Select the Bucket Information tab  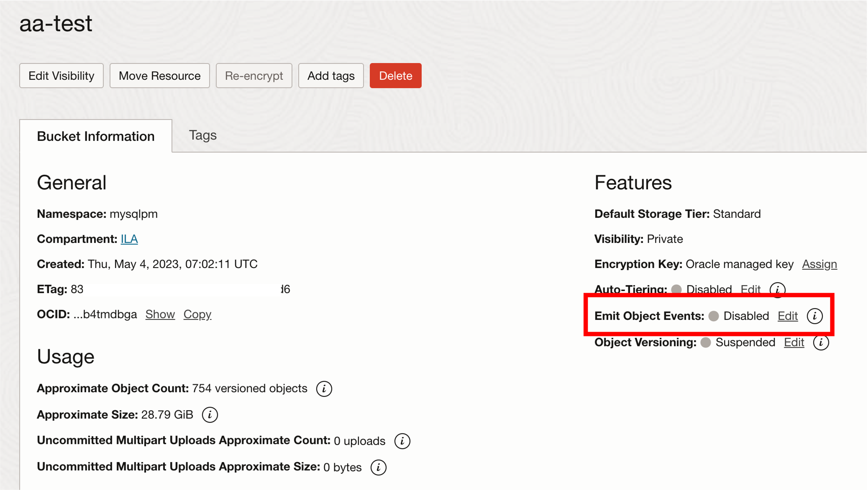click(96, 136)
